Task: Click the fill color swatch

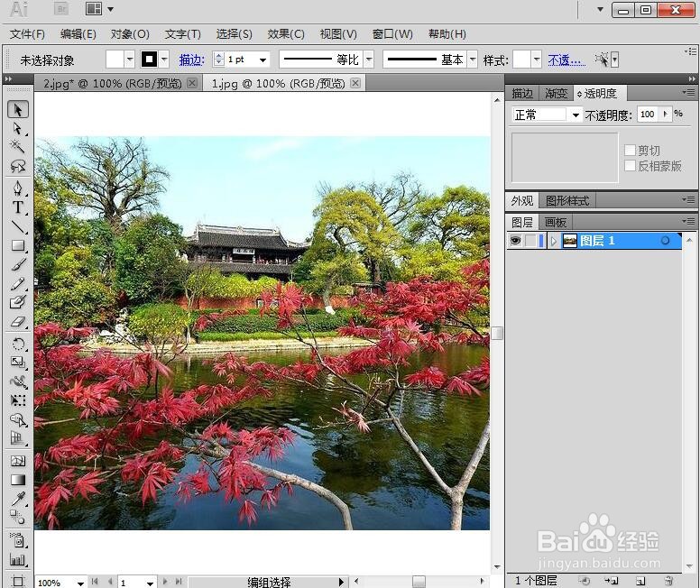Action: pos(115,60)
